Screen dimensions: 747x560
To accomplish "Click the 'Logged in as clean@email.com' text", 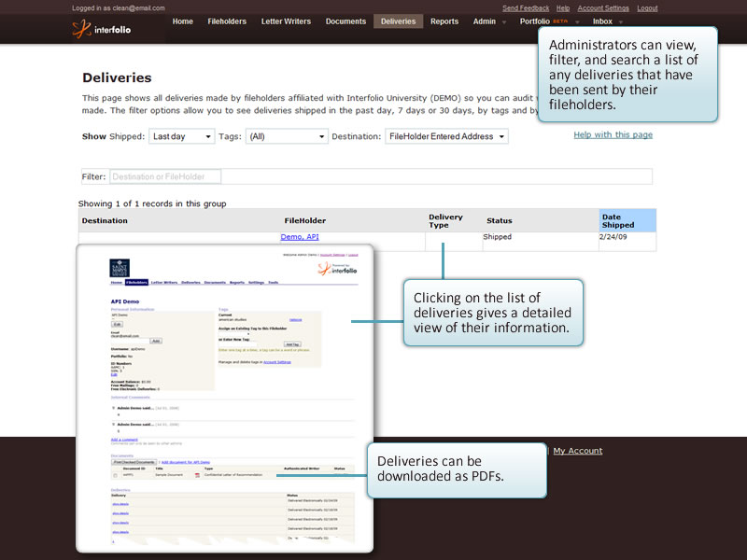I will [x=119, y=8].
